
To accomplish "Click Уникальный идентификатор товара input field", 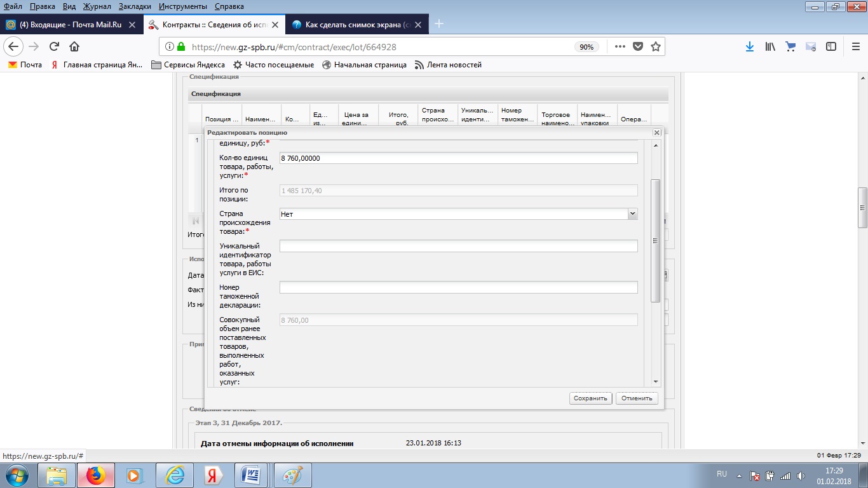I will (x=458, y=246).
